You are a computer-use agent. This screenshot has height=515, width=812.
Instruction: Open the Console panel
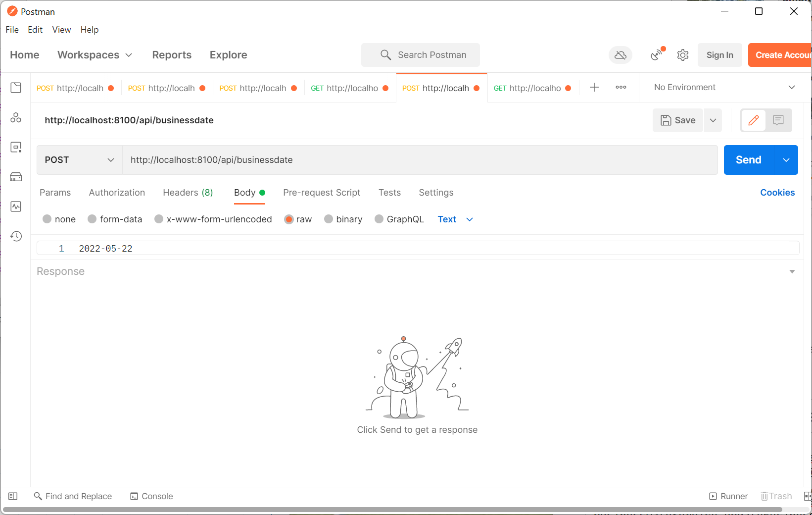click(151, 496)
